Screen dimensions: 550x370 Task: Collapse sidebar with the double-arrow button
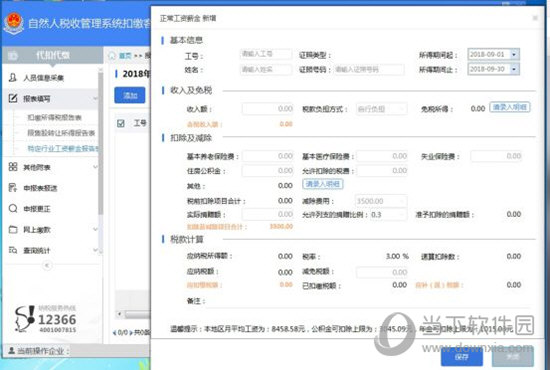(x=47, y=265)
